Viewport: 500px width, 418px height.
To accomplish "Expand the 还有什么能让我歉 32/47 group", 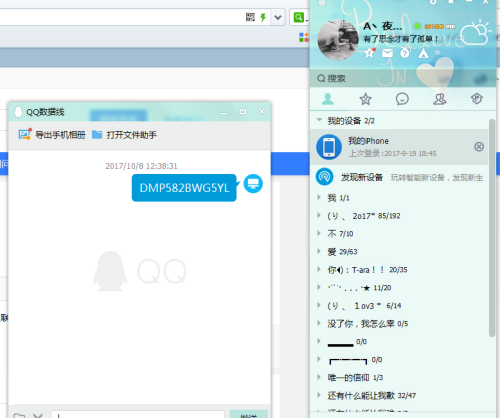I will pos(319,395).
